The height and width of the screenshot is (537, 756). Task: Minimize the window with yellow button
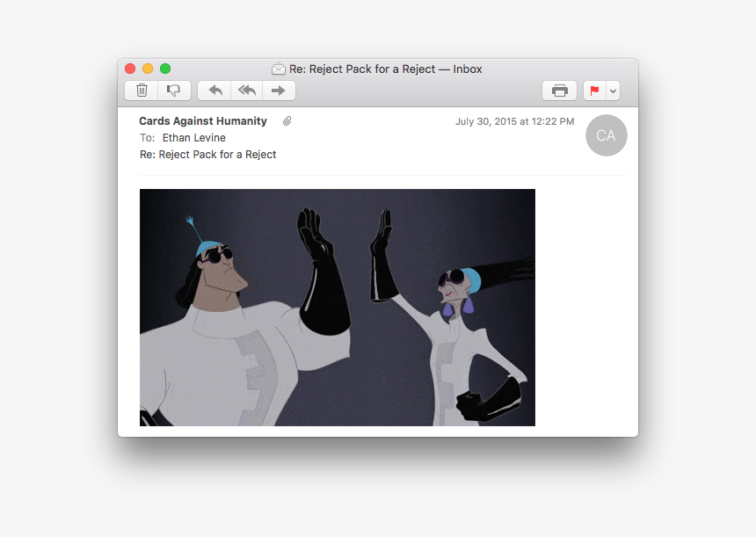148,69
